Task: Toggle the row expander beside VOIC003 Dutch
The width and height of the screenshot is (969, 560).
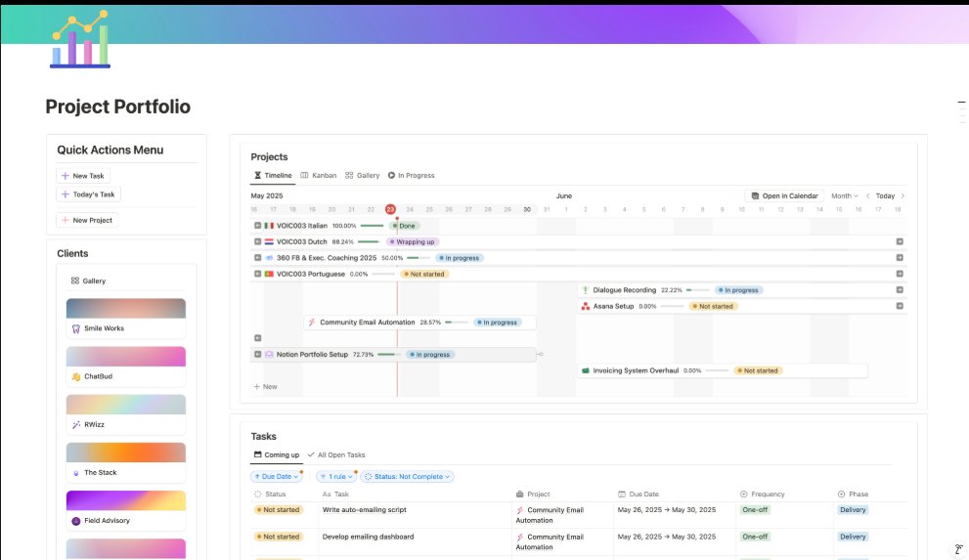Action: coord(258,242)
